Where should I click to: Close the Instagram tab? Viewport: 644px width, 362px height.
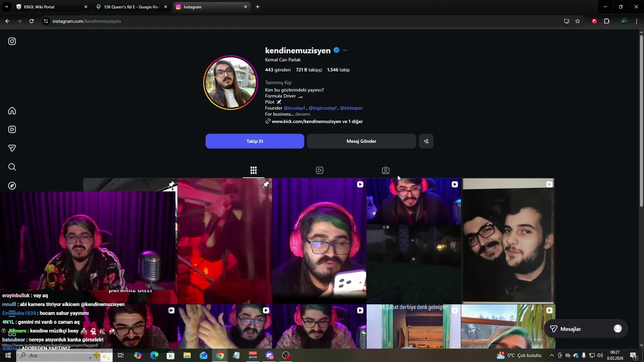tap(246, 7)
